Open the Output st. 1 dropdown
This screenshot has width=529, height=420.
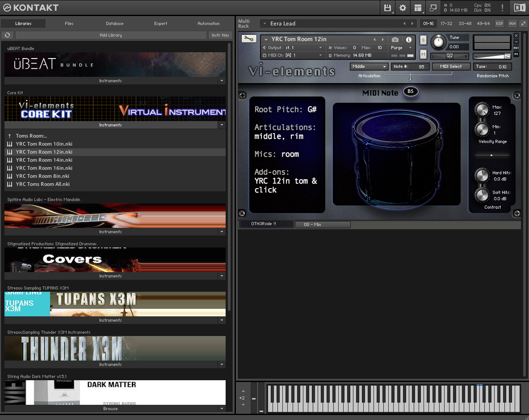tap(293, 48)
